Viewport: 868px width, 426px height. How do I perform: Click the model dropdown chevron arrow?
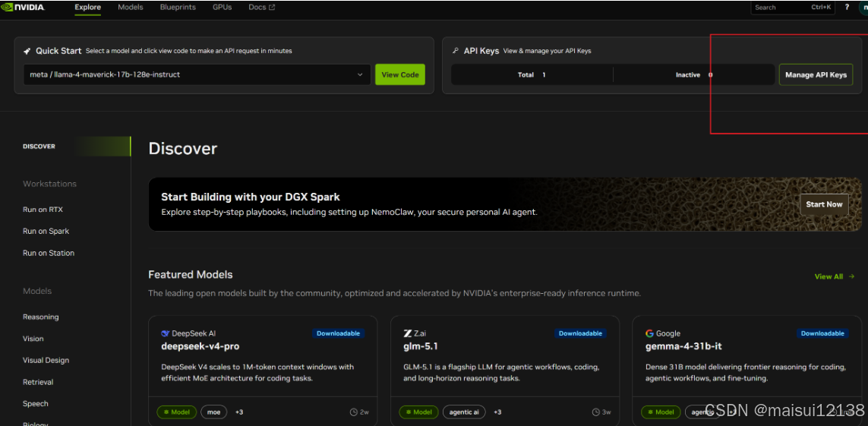360,74
